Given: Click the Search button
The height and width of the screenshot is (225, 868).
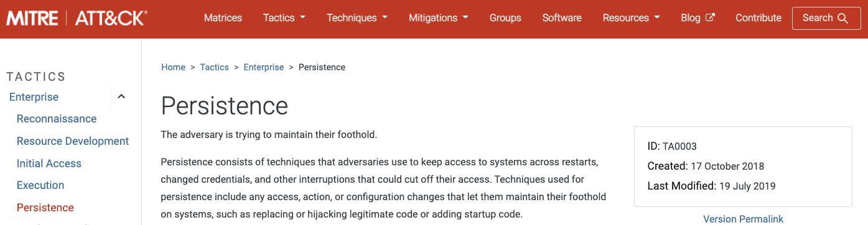Looking at the screenshot, I should click(x=826, y=18).
